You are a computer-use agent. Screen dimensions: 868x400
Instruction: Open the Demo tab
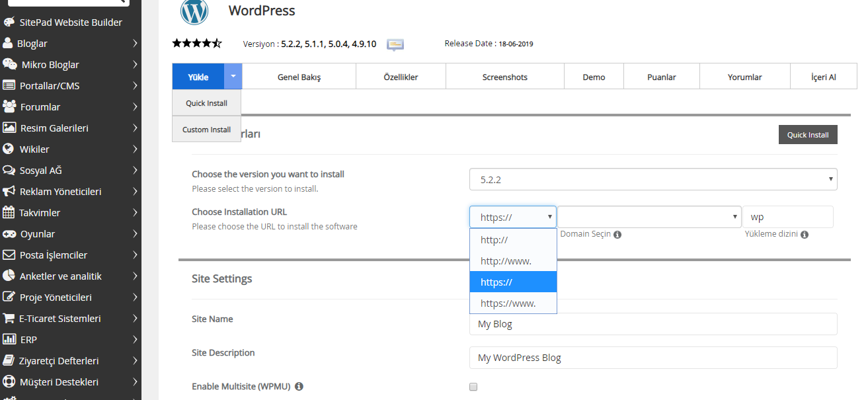tap(594, 77)
